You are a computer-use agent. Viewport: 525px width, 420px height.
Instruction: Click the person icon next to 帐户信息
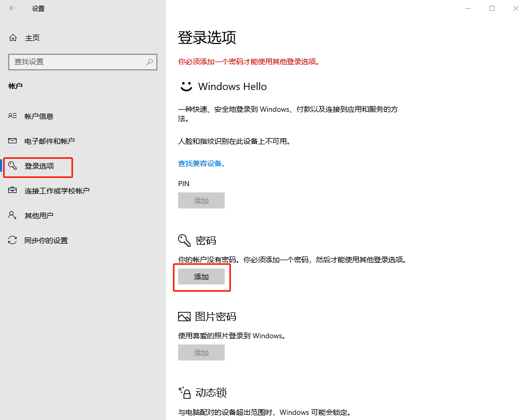pos(13,116)
